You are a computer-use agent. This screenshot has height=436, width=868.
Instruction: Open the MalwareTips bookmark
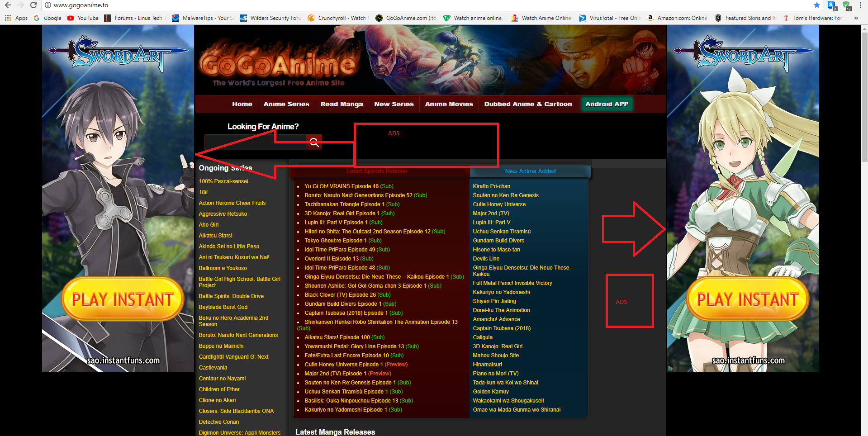click(x=202, y=18)
